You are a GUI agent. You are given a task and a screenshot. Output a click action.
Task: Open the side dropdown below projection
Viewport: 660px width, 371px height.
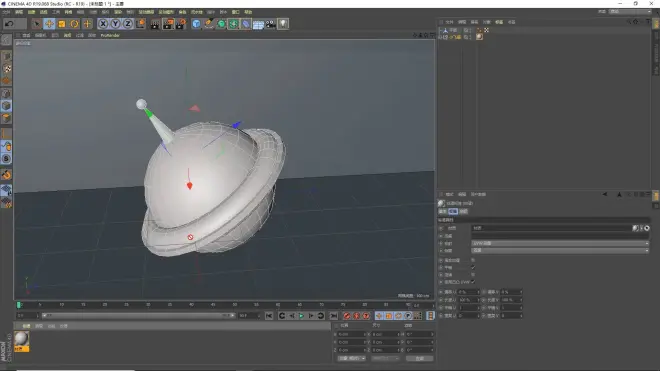[x=560, y=251]
